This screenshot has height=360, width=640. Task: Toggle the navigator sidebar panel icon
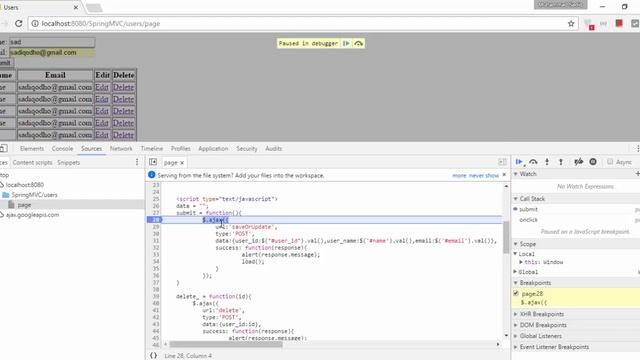[x=153, y=162]
